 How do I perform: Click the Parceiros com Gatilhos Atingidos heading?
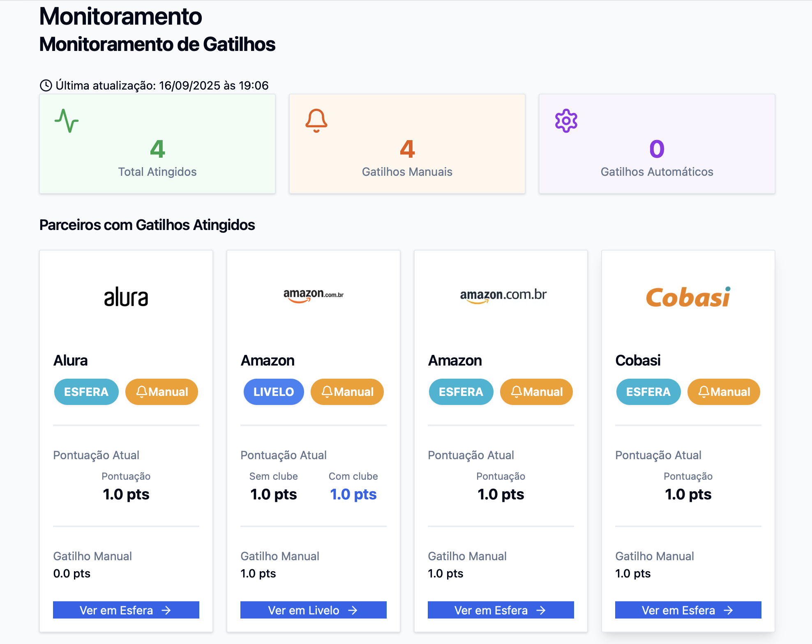pyautogui.click(x=147, y=225)
